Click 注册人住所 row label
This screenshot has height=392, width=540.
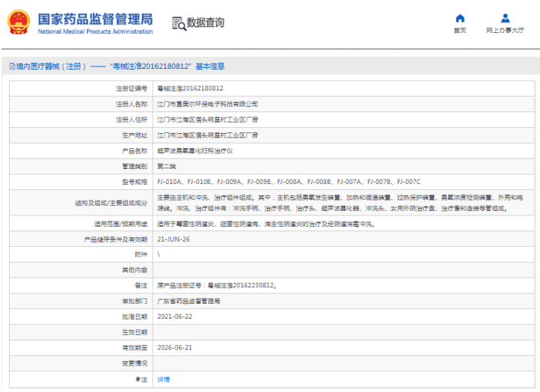click(132, 120)
